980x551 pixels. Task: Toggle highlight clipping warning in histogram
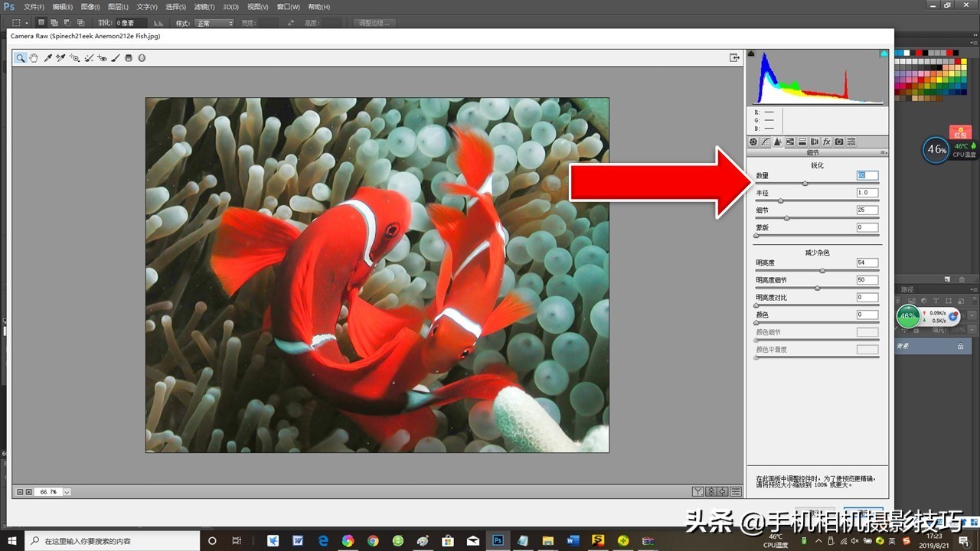pos(884,54)
